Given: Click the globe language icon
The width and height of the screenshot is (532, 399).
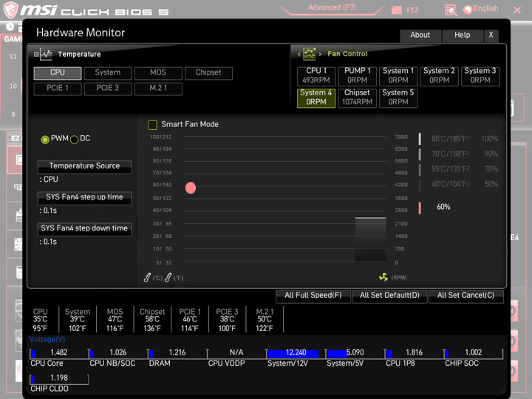Looking at the screenshot, I should click(468, 10).
